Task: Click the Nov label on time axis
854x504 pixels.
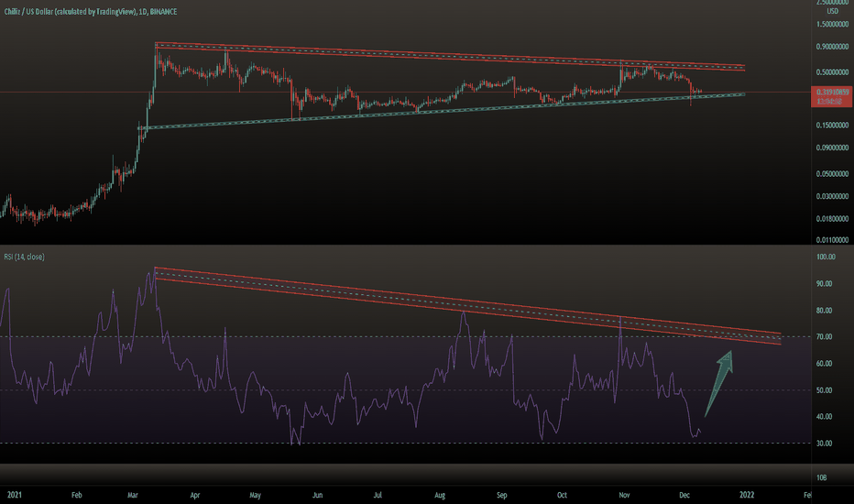Action: (624, 495)
